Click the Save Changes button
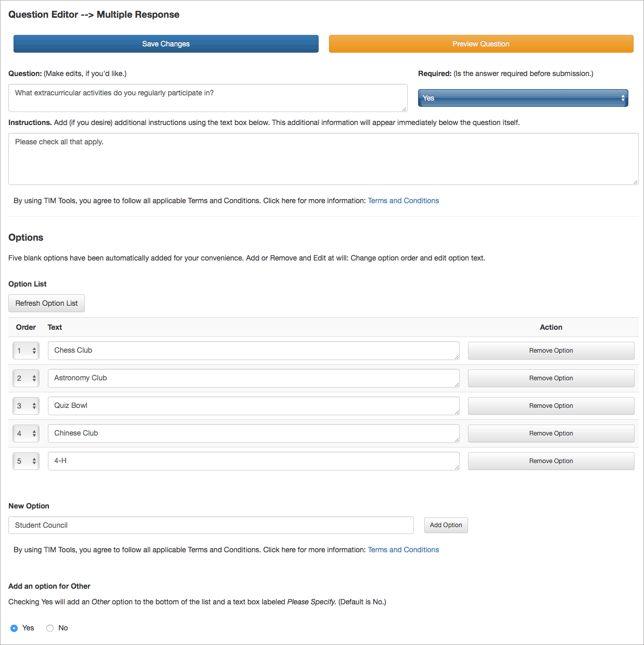Image resolution: width=644 pixels, height=645 pixels. [x=166, y=44]
